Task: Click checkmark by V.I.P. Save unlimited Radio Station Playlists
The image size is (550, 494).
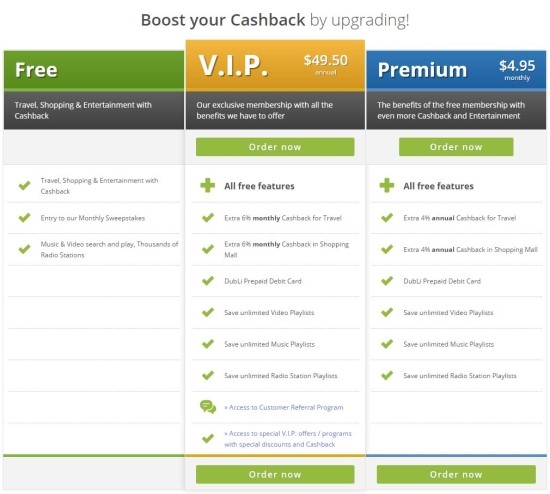Action: (208, 375)
